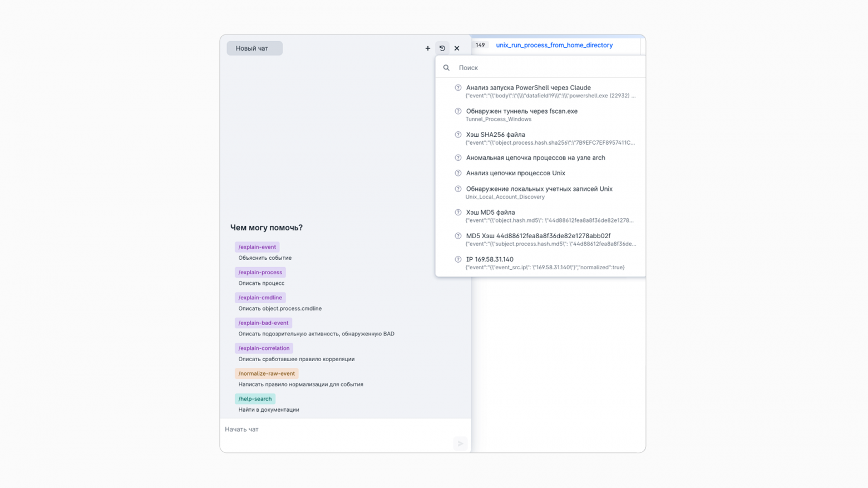Click the plus icon for new chat
868x488 pixels.
coord(428,48)
